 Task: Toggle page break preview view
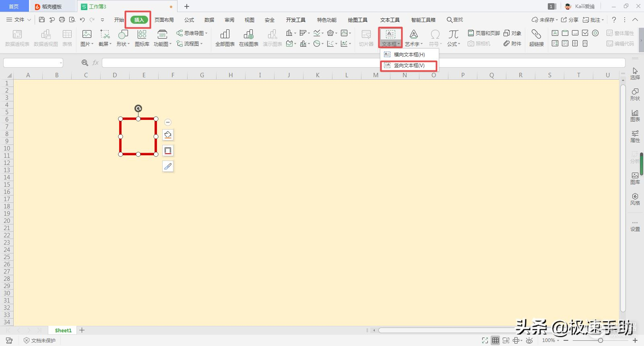click(506, 340)
